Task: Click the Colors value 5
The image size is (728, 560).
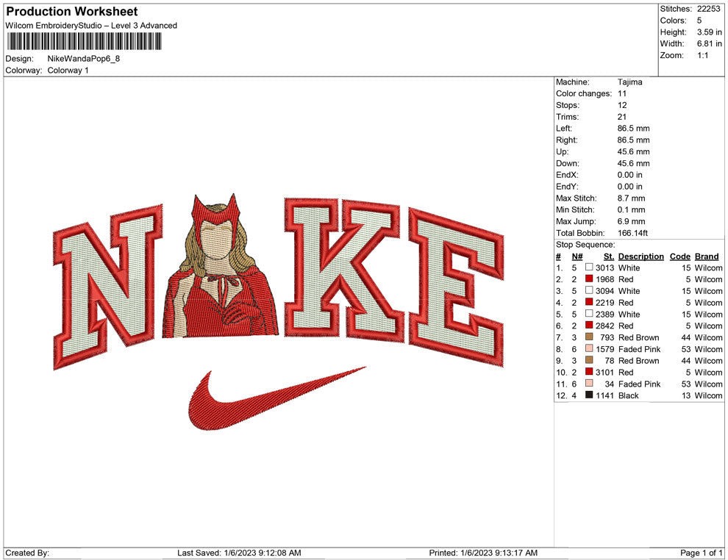Action: point(699,21)
